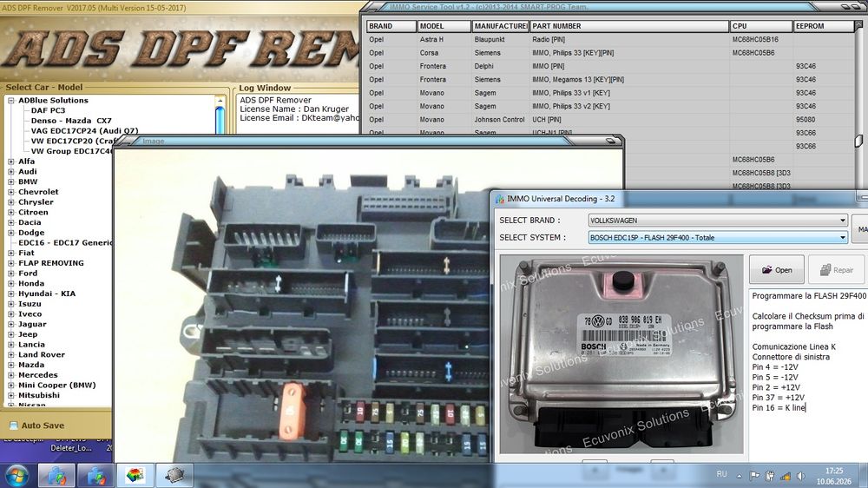This screenshot has width=868, height=488.
Task: Click the EEPROM column header
Action: tap(824, 26)
